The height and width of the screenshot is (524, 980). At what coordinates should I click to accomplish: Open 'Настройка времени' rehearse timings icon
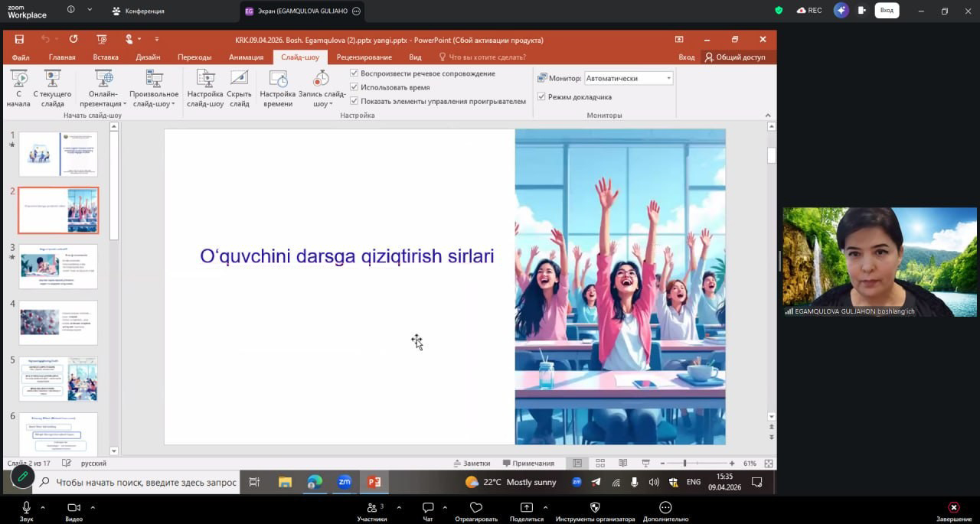coord(278,79)
